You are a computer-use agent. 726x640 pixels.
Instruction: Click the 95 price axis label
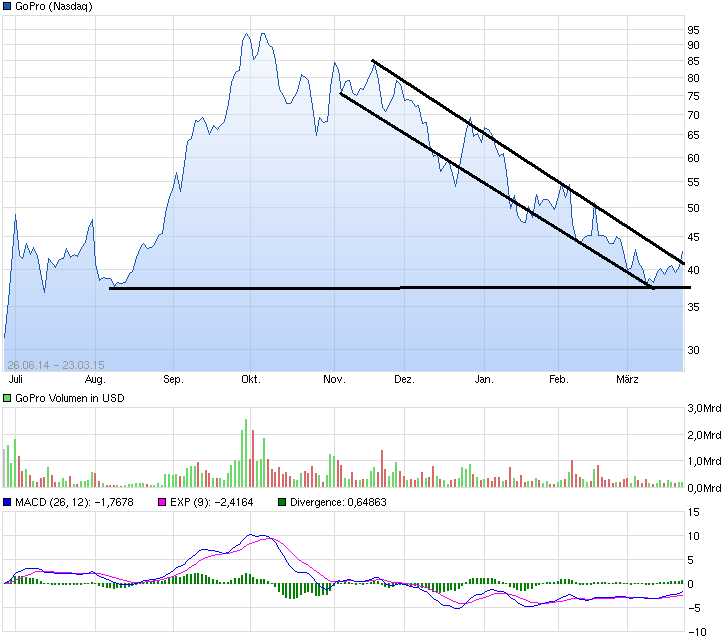point(692,30)
